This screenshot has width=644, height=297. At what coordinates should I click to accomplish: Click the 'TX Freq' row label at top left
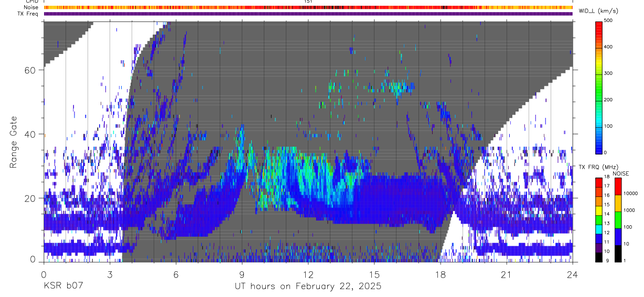(x=29, y=14)
